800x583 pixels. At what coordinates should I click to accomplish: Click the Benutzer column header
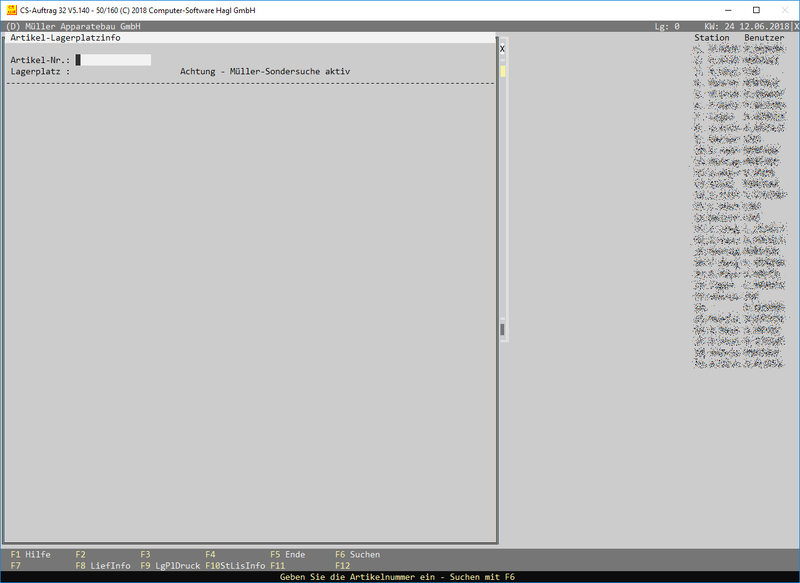pyautogui.click(x=764, y=38)
